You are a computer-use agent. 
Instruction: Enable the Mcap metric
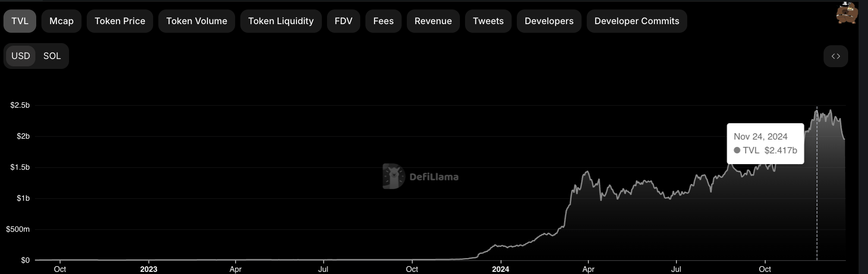pos(61,21)
